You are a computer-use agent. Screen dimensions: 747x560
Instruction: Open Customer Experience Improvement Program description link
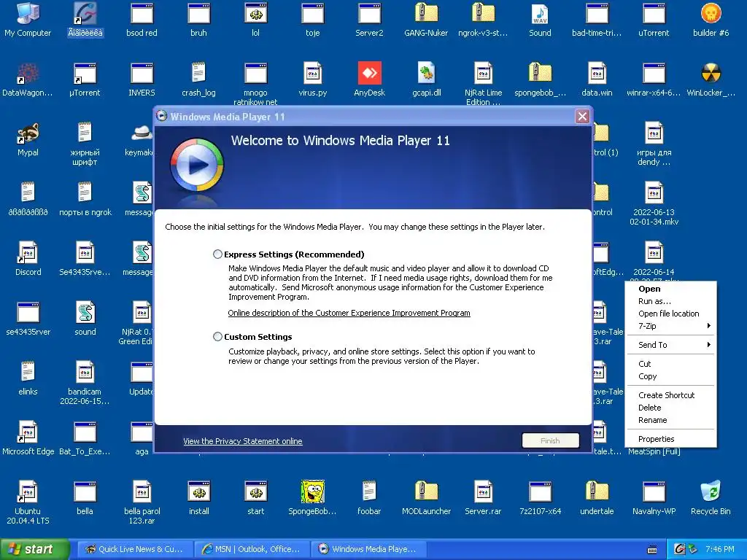[349, 313]
